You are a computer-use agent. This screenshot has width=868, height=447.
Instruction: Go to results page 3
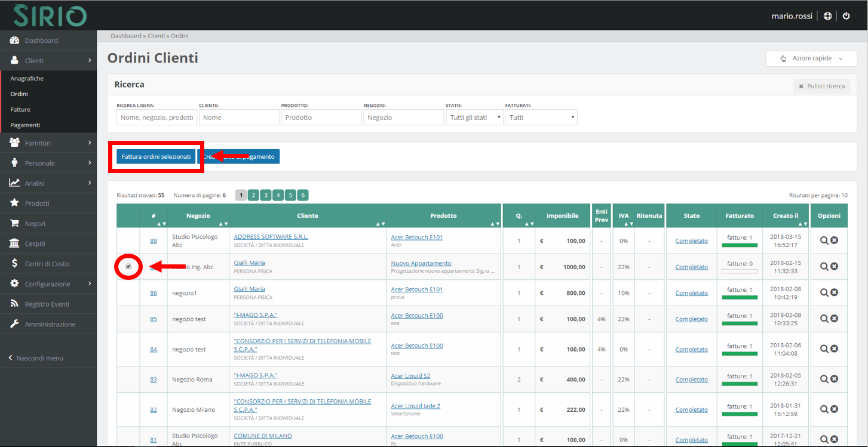tap(265, 195)
